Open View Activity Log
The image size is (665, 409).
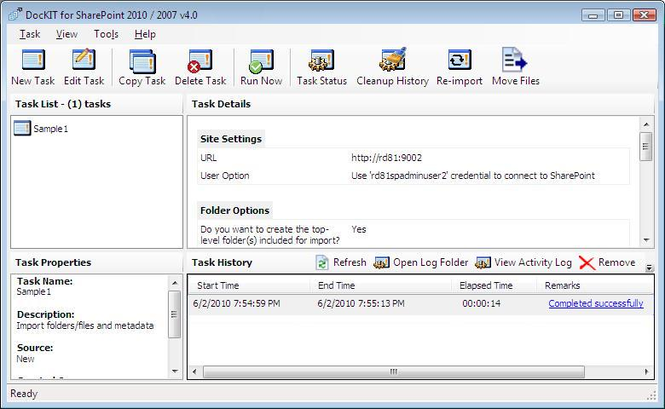click(x=523, y=263)
